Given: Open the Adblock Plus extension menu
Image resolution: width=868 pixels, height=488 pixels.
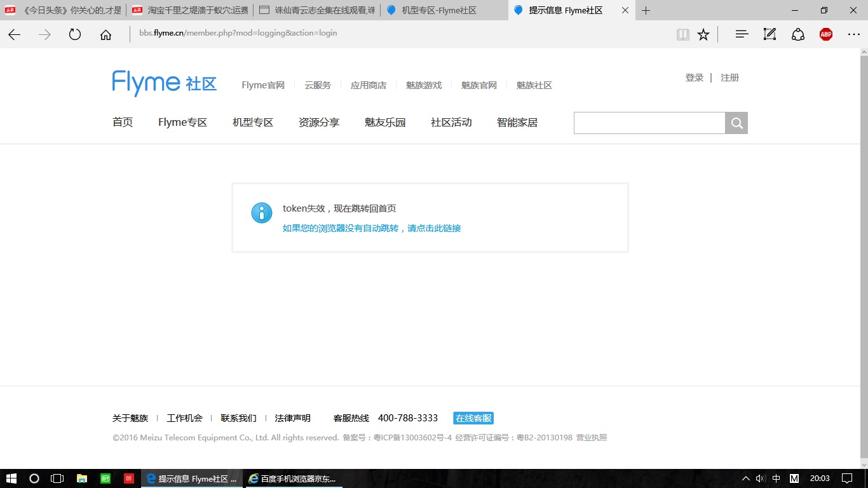Looking at the screenshot, I should coord(825,34).
